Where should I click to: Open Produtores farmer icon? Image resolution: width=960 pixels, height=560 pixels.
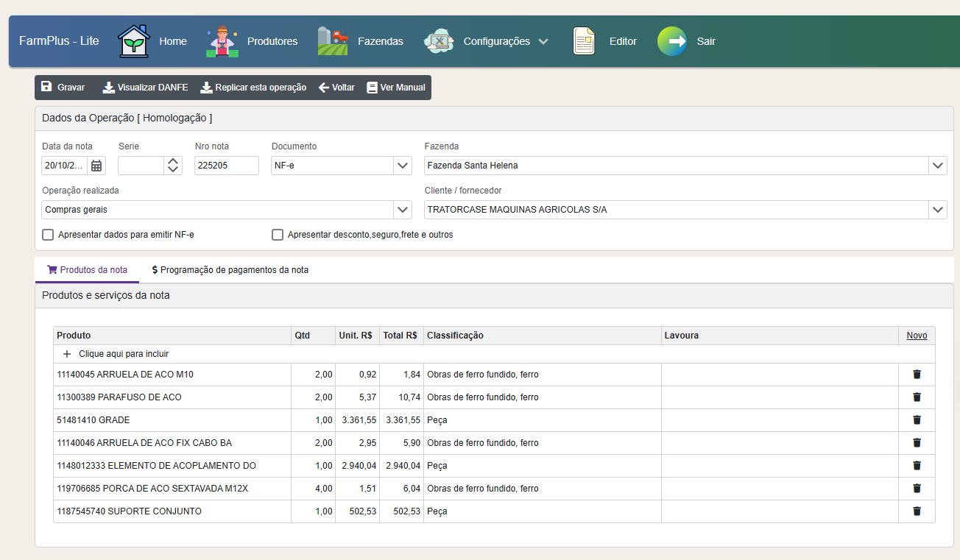(x=222, y=41)
